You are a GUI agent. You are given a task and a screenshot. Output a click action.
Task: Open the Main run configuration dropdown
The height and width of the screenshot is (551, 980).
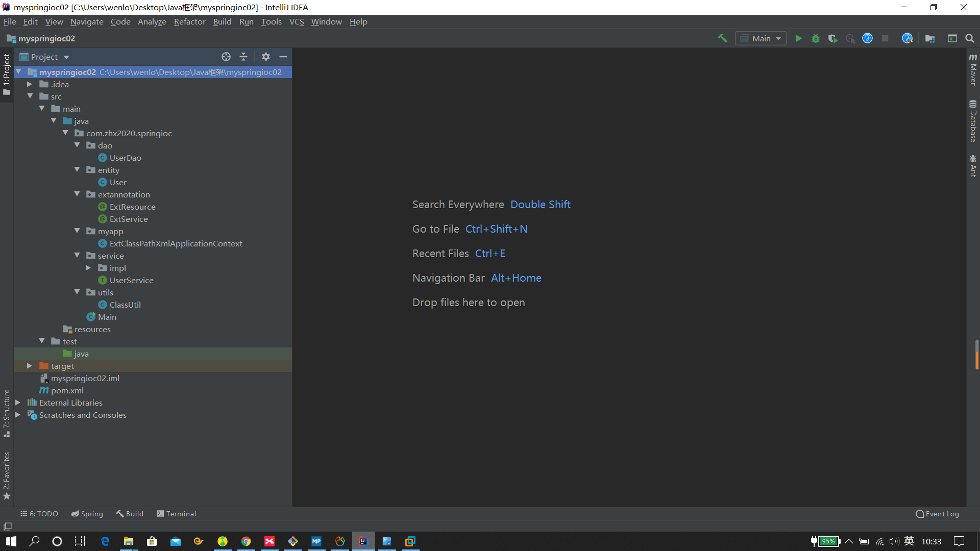(761, 38)
